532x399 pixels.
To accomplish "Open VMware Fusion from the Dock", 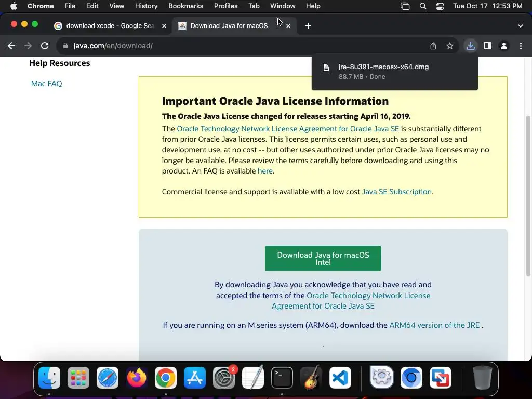I will [441, 378].
